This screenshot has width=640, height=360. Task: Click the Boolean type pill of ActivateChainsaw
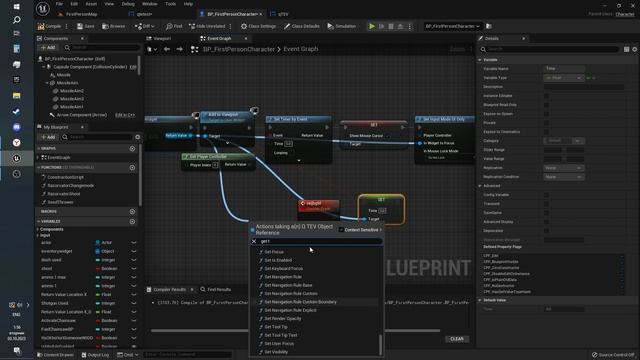coord(106,321)
